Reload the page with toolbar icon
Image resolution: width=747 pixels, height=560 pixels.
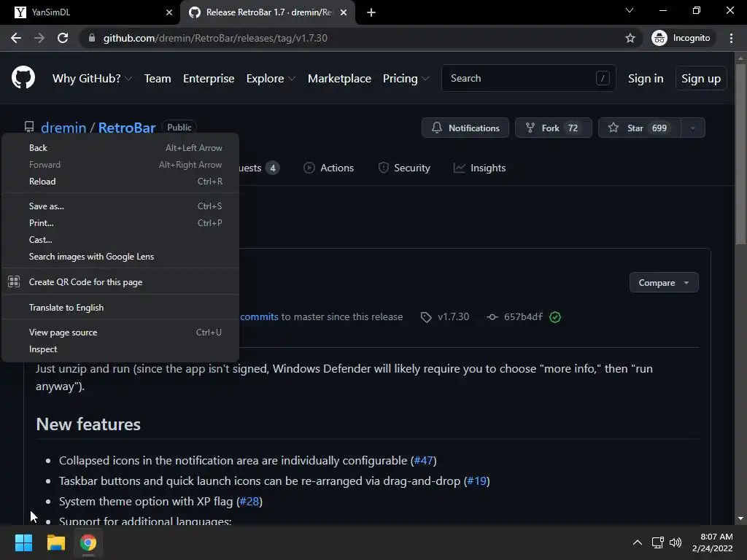(x=63, y=38)
